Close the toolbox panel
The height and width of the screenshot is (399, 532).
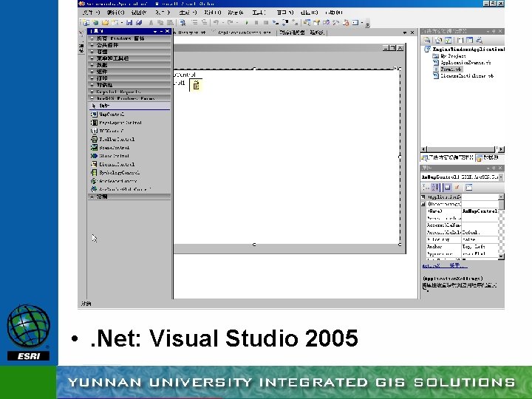(x=167, y=31)
